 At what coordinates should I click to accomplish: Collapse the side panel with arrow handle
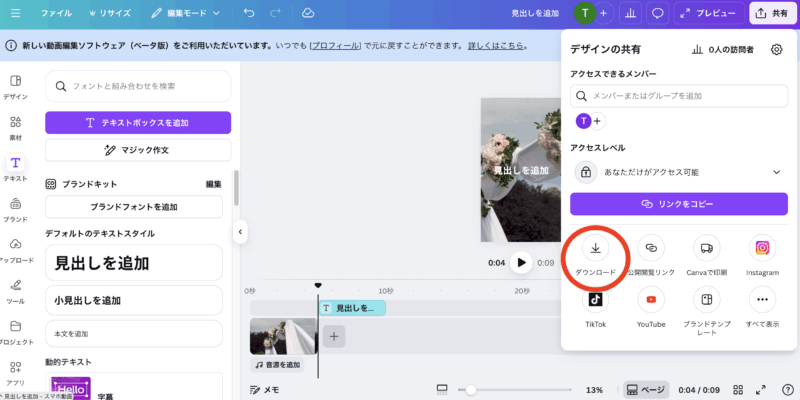tap(240, 232)
